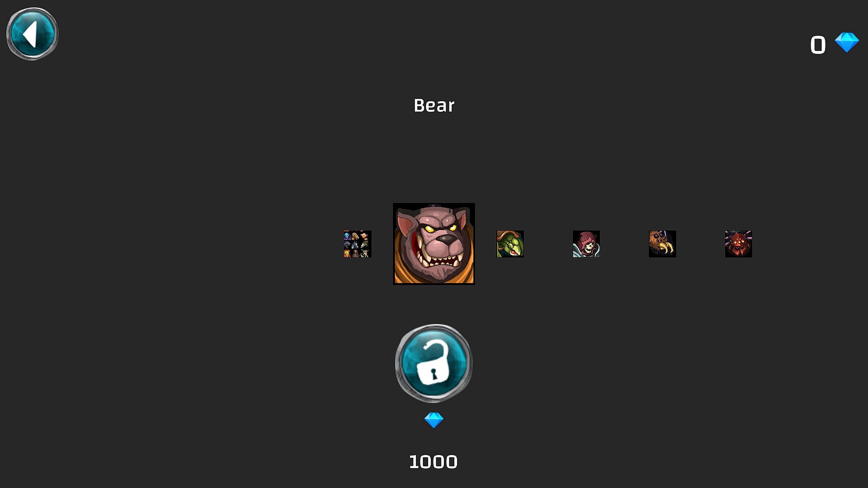The width and height of the screenshot is (868, 488).
Task: Tap the blue gem currency icon at top
Action: point(847,42)
